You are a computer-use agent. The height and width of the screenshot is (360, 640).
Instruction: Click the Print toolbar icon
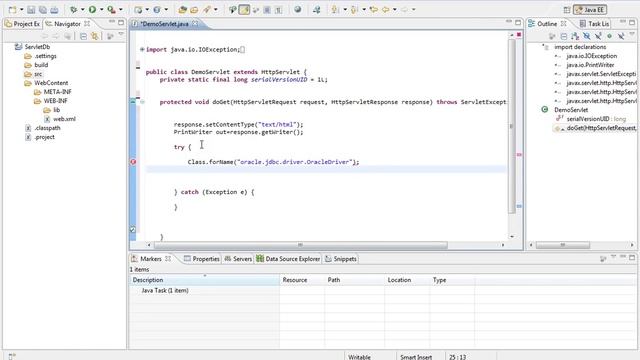(x=54, y=9)
